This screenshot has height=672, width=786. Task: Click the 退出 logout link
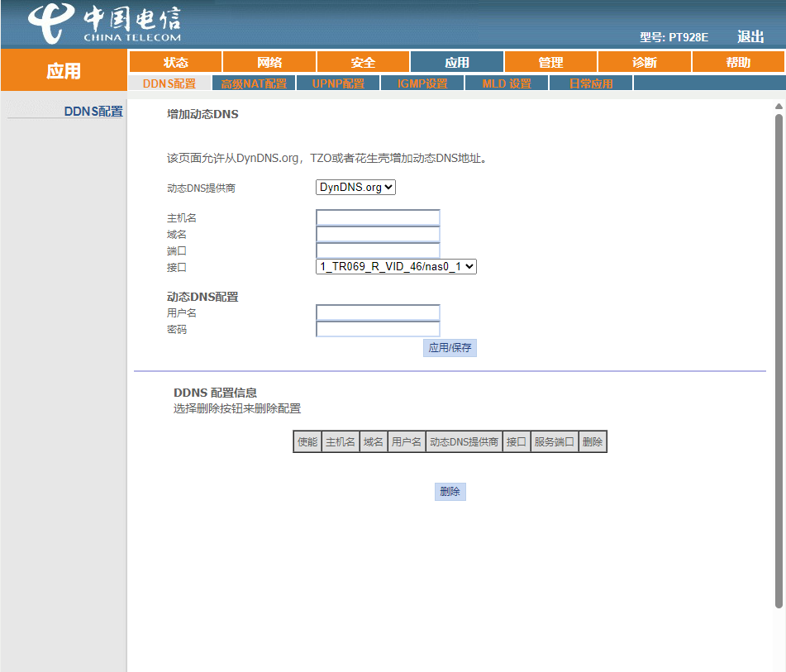pos(752,37)
